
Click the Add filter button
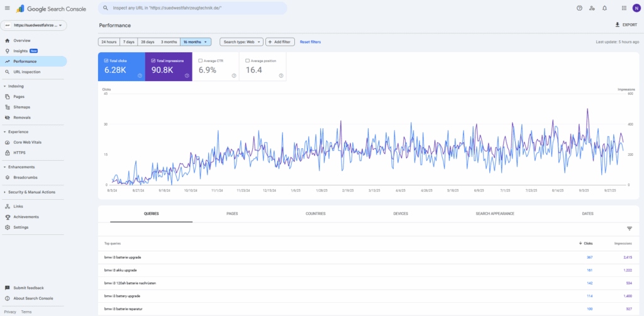[279, 41]
